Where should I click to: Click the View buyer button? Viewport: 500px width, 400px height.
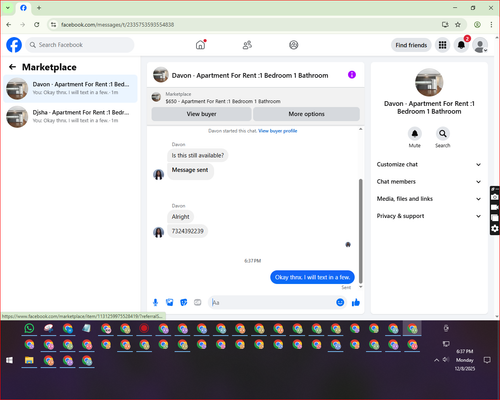(201, 114)
